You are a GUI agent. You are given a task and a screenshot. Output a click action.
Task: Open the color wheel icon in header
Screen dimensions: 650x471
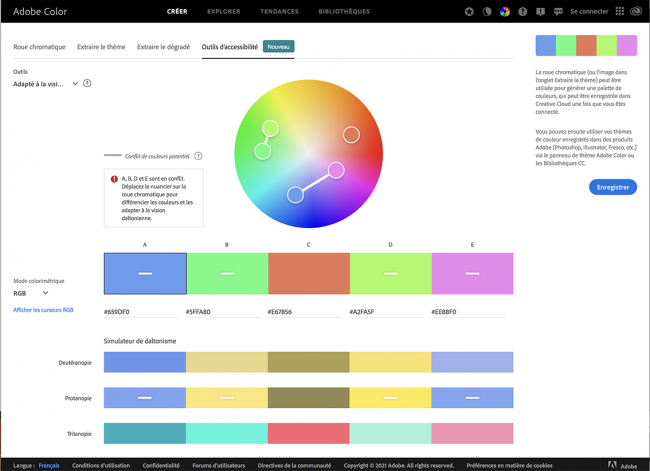504,12
